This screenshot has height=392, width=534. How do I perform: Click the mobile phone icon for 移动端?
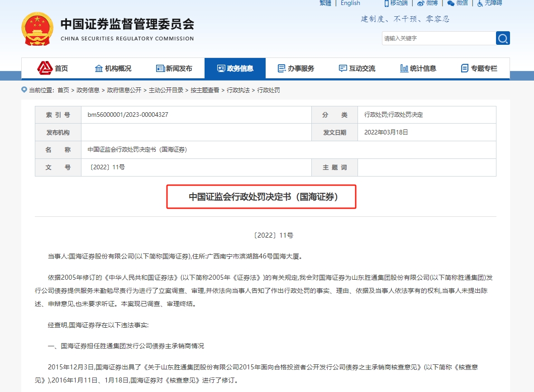point(386,4)
